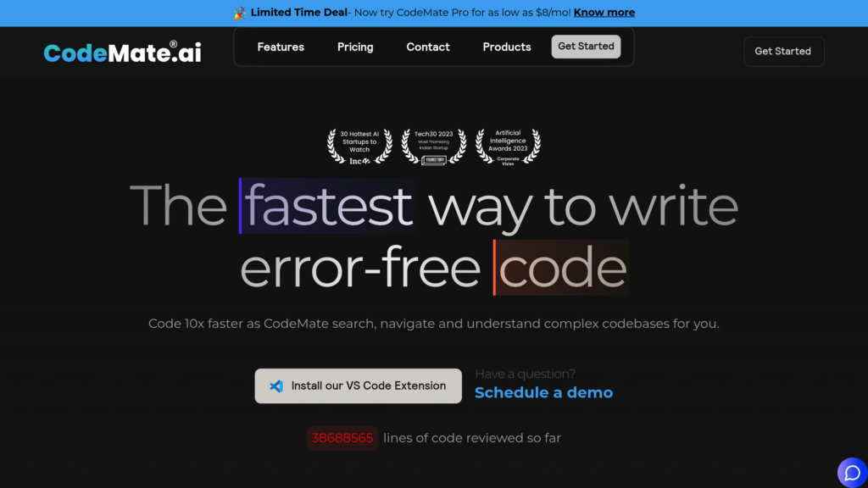Click the VS Code logo icon
Screen dimensions: 868x488
click(x=276, y=386)
